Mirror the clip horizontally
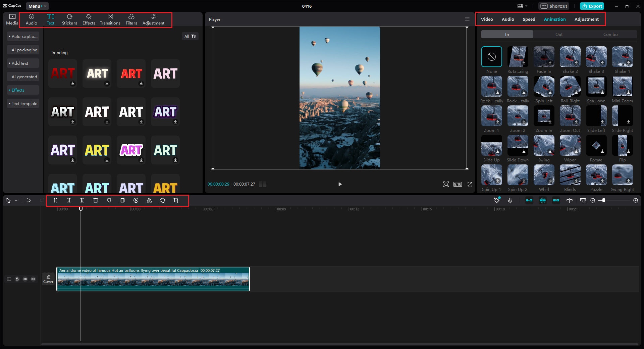 (x=149, y=200)
